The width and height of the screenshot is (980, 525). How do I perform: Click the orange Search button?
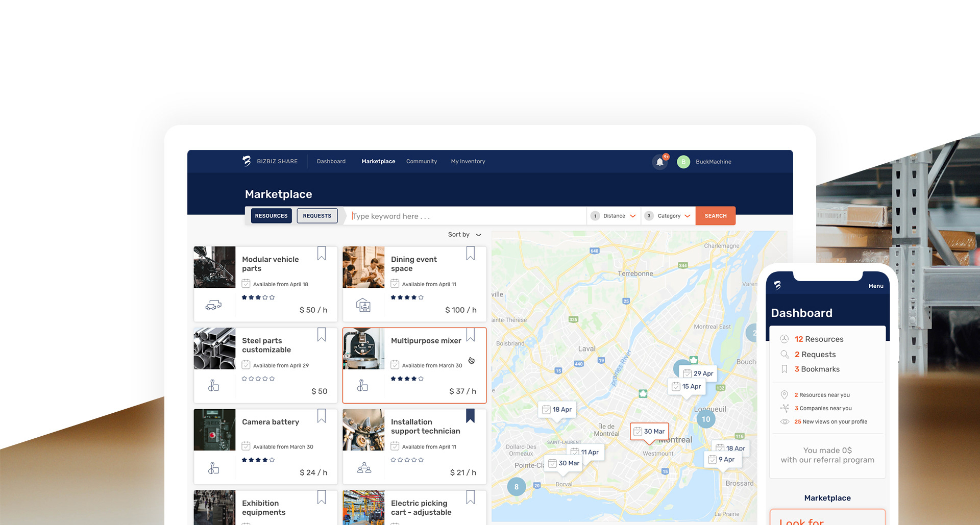(x=716, y=216)
